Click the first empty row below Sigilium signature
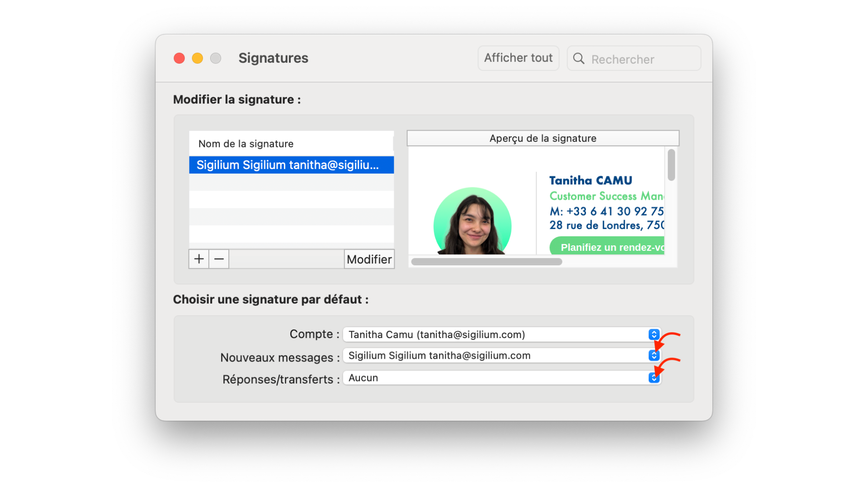Viewport: 868px width, 488px height. 291,183
